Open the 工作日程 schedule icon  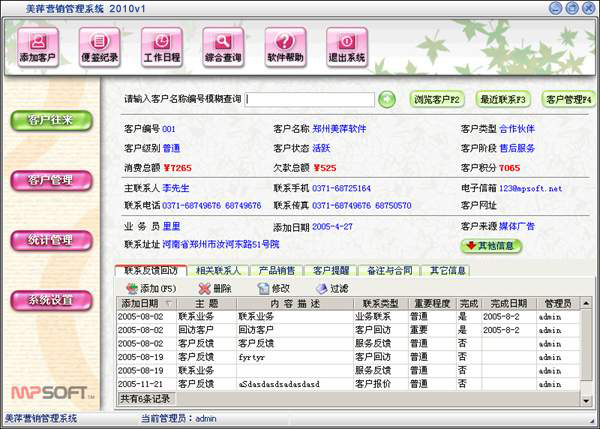pyautogui.click(x=161, y=45)
